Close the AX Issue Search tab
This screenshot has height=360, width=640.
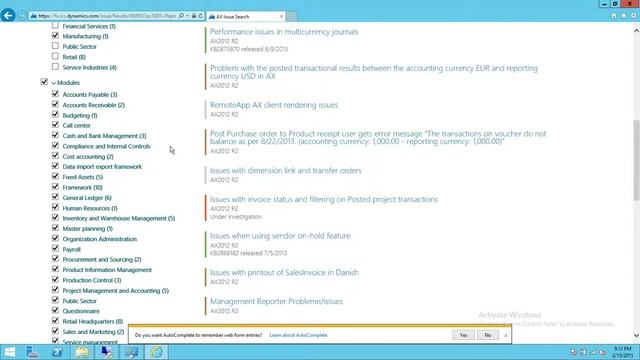tap(281, 16)
